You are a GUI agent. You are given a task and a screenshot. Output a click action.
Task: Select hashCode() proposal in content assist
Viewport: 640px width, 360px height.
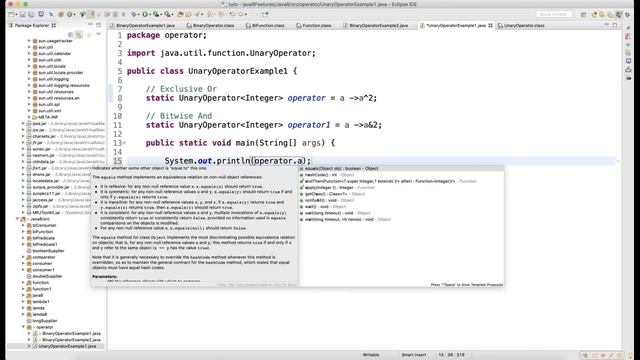(x=402, y=175)
